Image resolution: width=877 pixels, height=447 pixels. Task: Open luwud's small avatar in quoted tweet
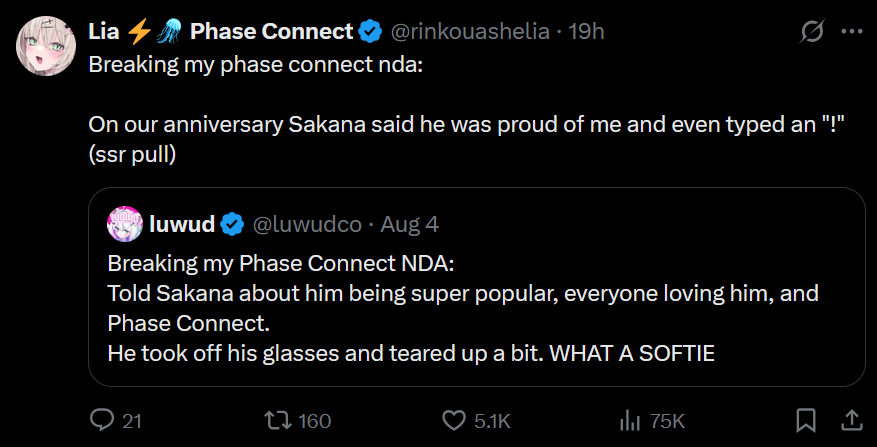pos(125,224)
